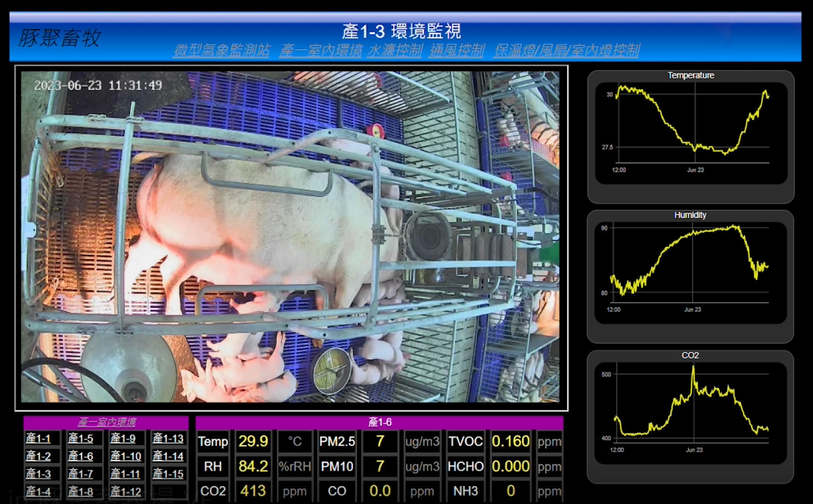Open the 微型氣象監測站 link

[221, 51]
